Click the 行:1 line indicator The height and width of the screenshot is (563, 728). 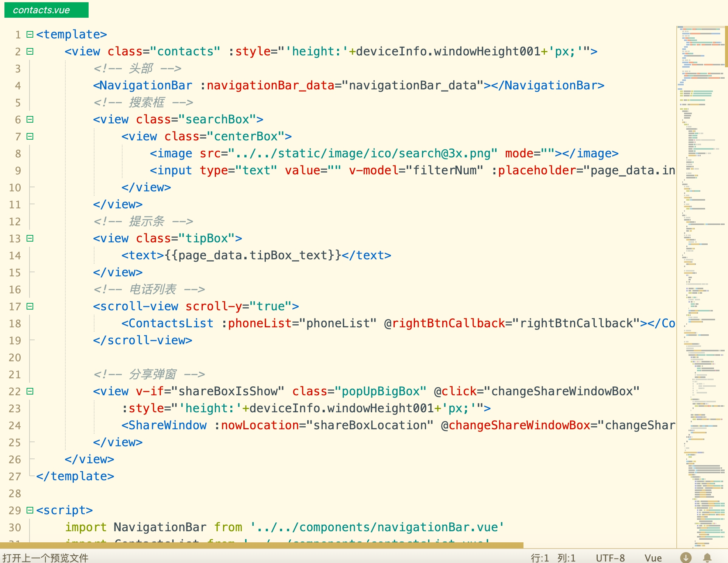pos(540,558)
